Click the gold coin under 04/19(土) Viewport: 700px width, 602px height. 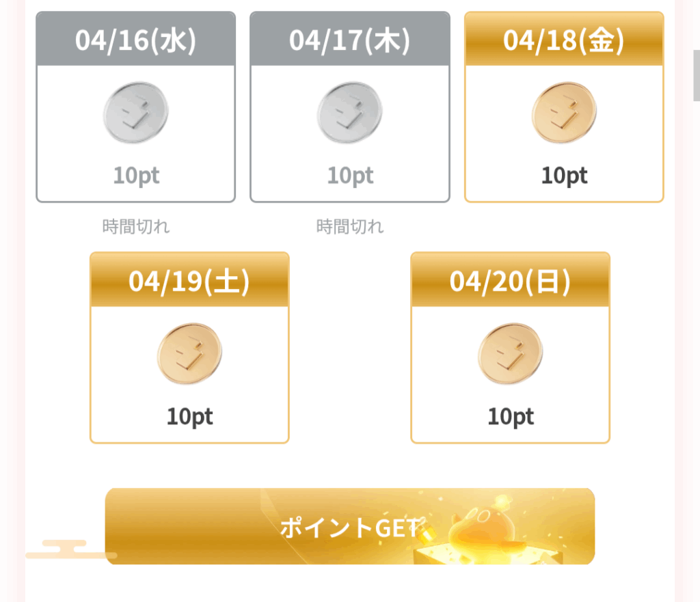click(189, 353)
